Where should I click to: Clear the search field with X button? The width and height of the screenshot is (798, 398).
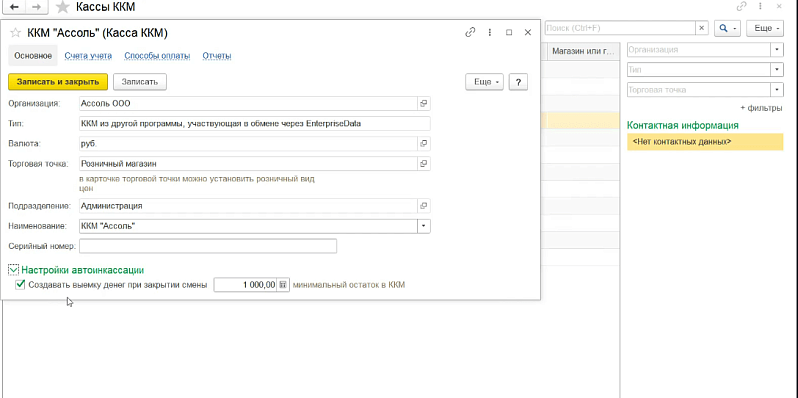(702, 28)
